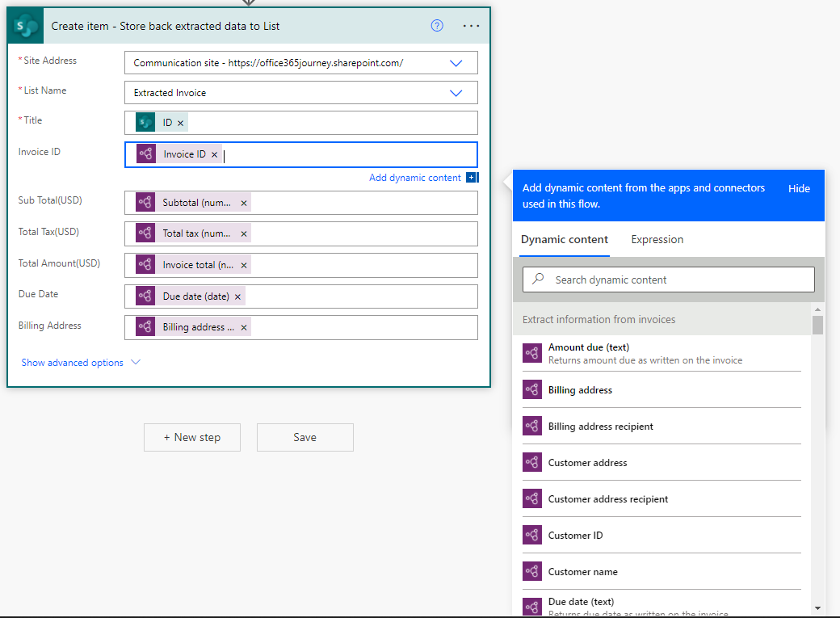This screenshot has width=840, height=618.
Task: Switch to the Expression tab
Action: (657, 240)
